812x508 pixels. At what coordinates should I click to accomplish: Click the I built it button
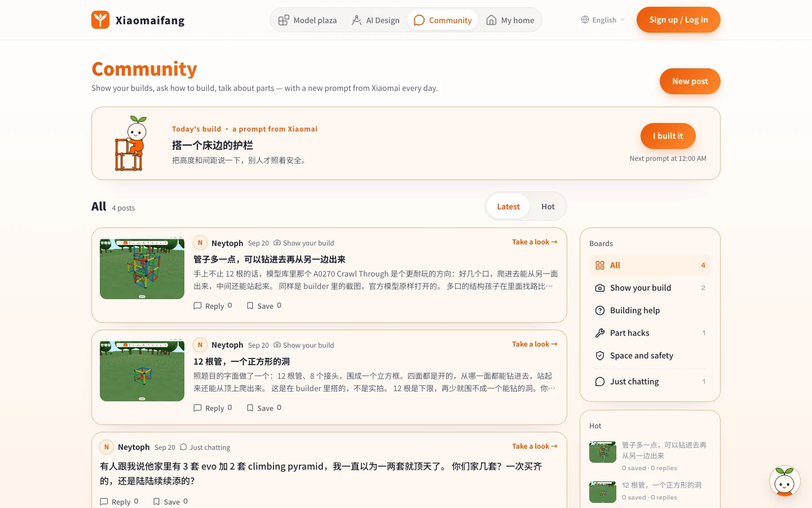(x=668, y=136)
